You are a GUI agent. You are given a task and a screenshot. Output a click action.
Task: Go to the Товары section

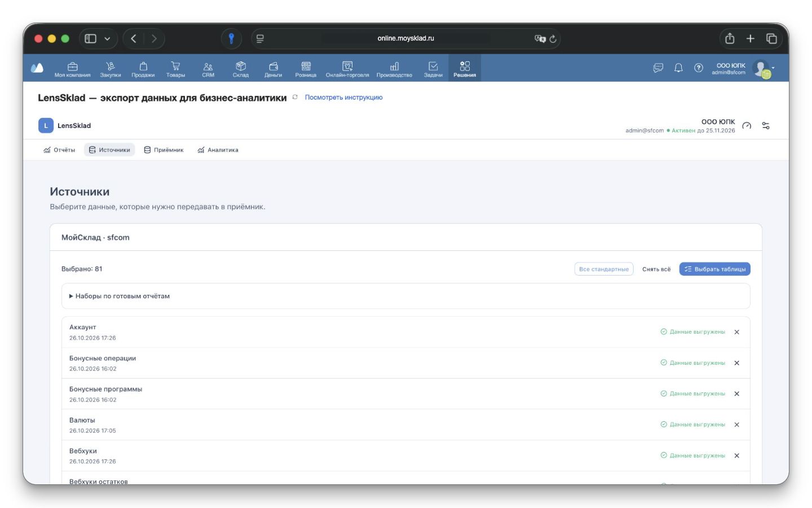[x=175, y=69]
